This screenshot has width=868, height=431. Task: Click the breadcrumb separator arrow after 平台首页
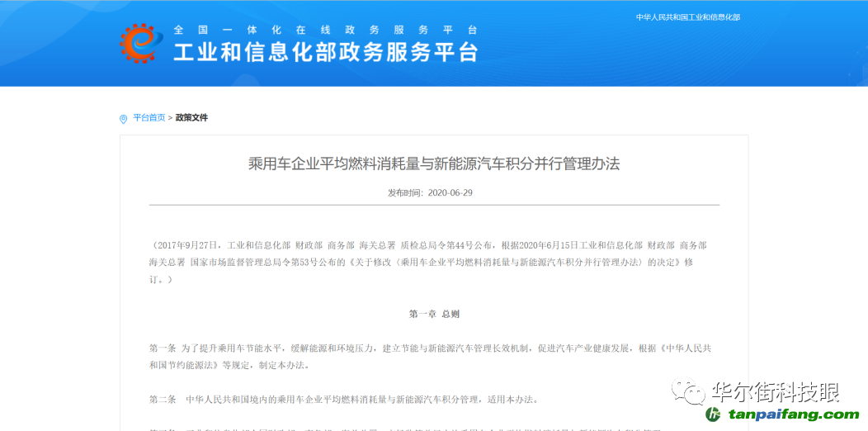tap(170, 118)
